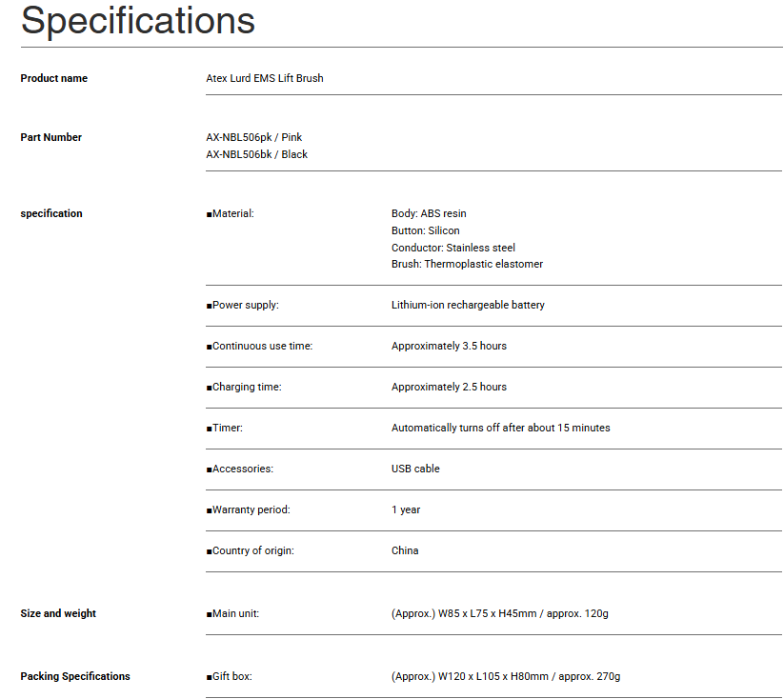The image size is (784, 699).
Task: Click the Main unit dimensions value
Action: 499,613
